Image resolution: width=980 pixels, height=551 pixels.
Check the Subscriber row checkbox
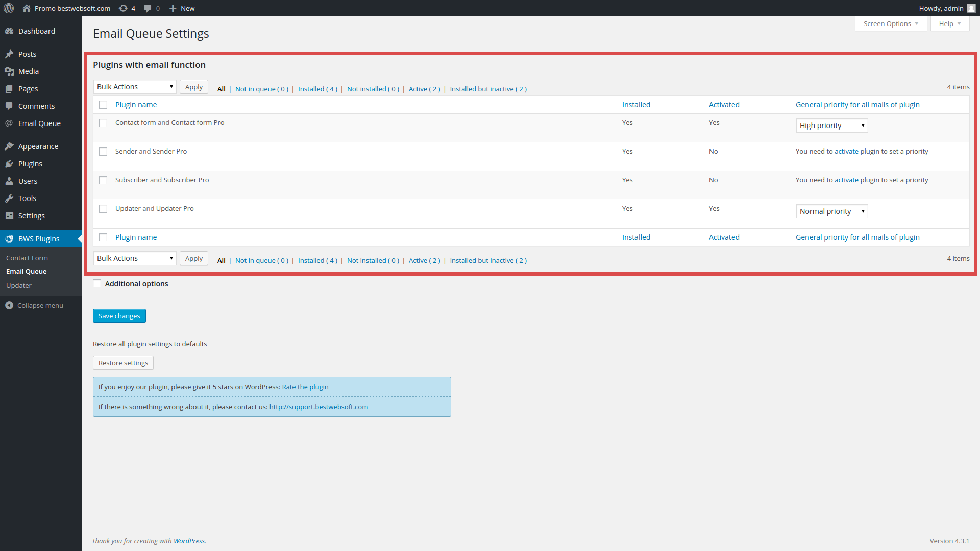(x=103, y=180)
